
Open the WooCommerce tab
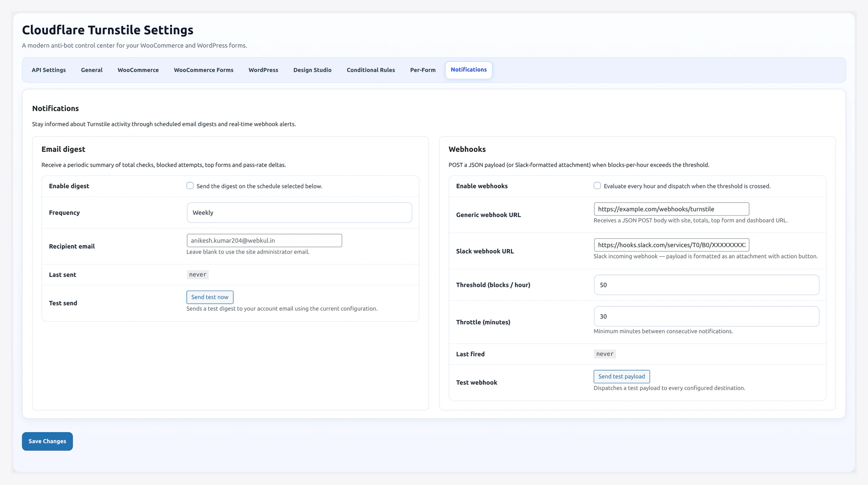pos(138,70)
